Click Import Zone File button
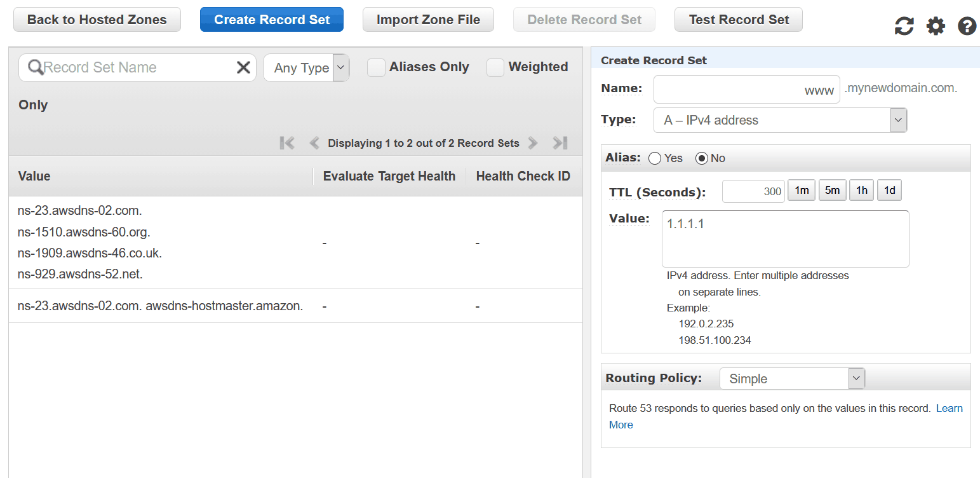 pyautogui.click(x=429, y=20)
